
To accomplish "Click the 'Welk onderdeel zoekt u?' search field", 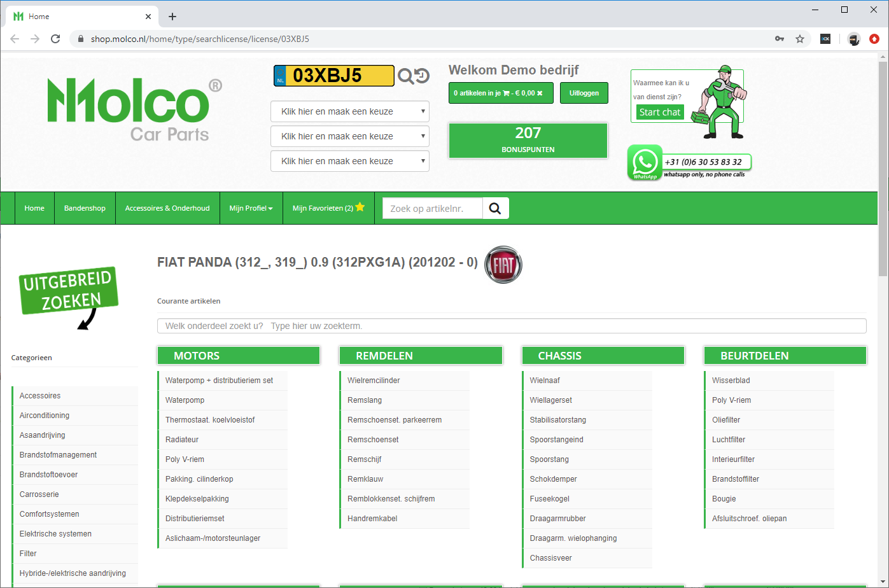I will pyautogui.click(x=512, y=326).
